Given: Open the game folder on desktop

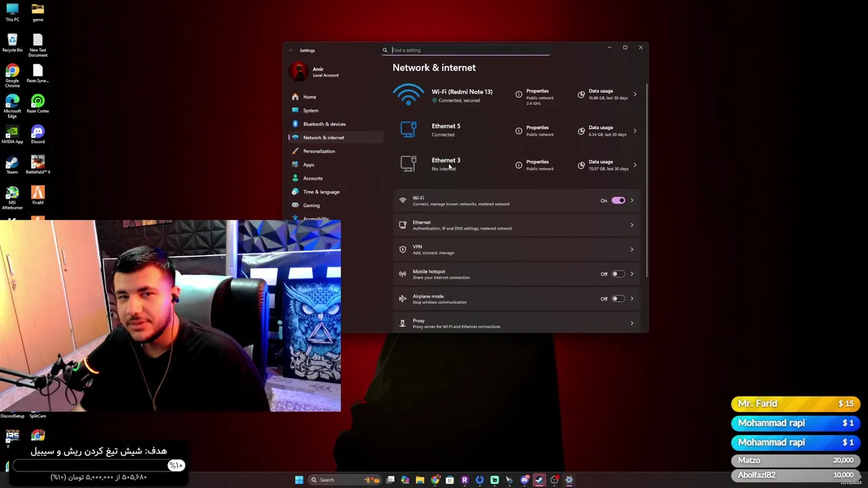Looking at the screenshot, I should [x=38, y=12].
